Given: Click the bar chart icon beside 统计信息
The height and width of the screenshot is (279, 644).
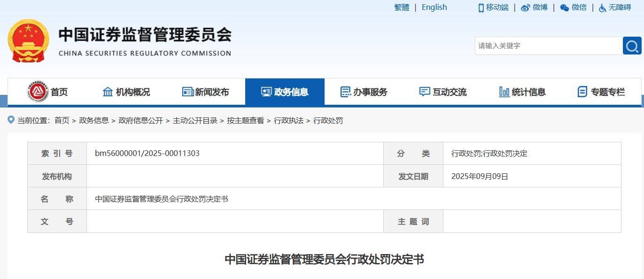Looking at the screenshot, I should (504, 92).
